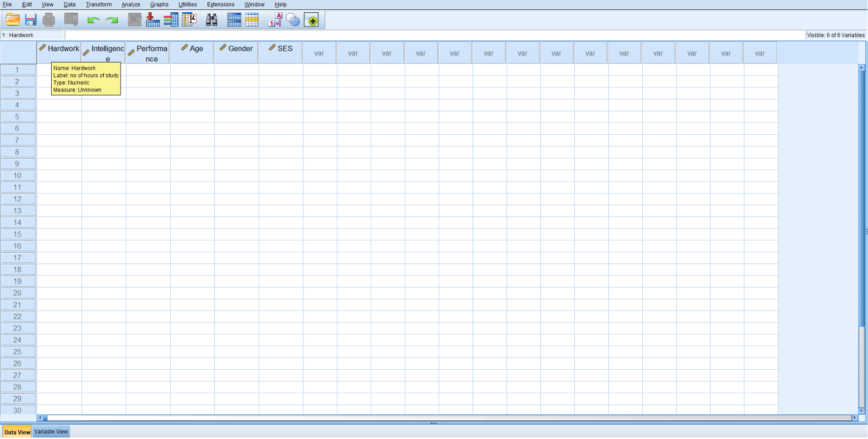
Task: Open the Edit menu
Action: click(x=27, y=4)
